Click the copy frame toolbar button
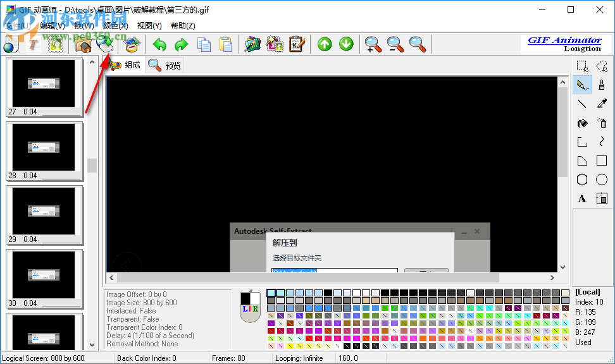615x364 pixels. [x=203, y=44]
